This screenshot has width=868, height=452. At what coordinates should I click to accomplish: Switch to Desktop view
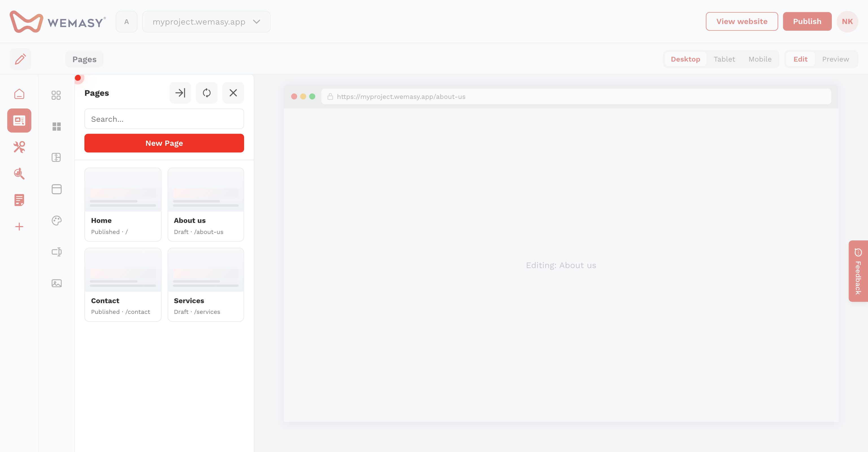(685, 59)
